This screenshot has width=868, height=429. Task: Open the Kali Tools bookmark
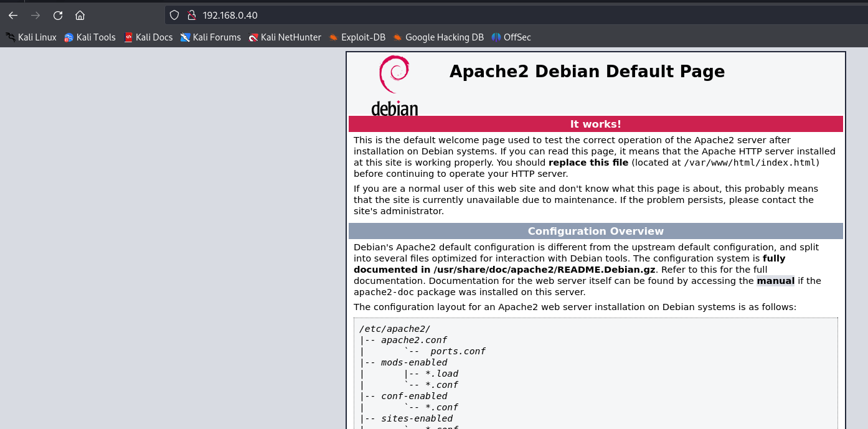(x=90, y=37)
